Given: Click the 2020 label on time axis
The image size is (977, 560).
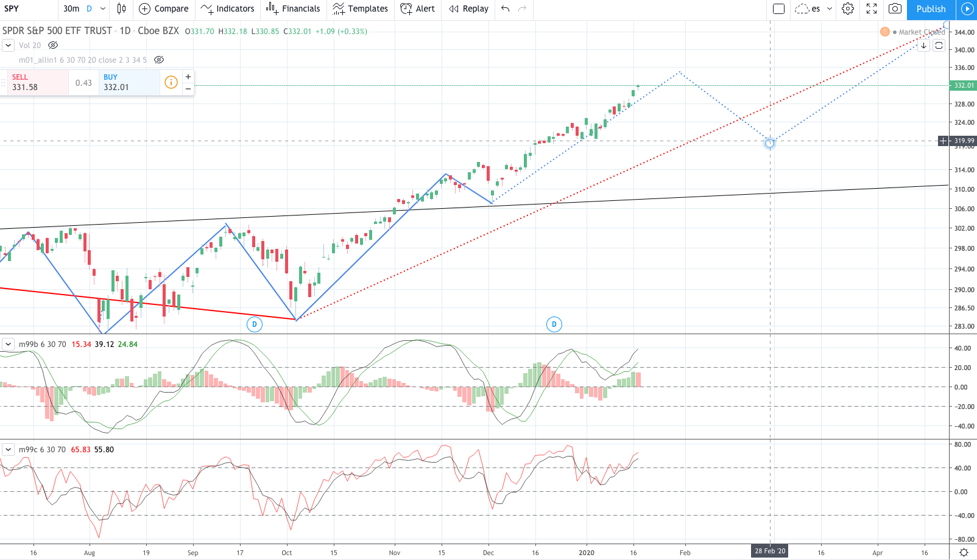Looking at the screenshot, I should click(587, 553).
